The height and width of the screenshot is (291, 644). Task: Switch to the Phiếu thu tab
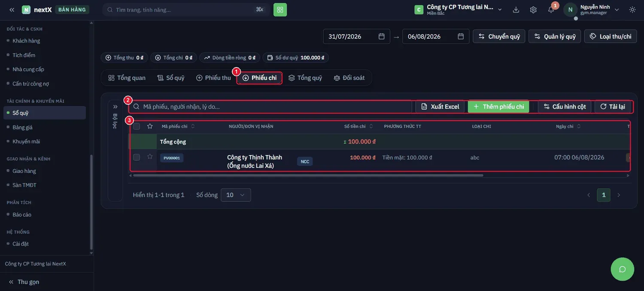point(213,78)
